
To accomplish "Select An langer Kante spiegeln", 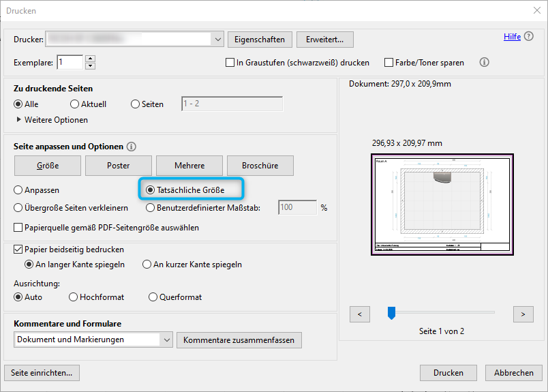I will 29,265.
